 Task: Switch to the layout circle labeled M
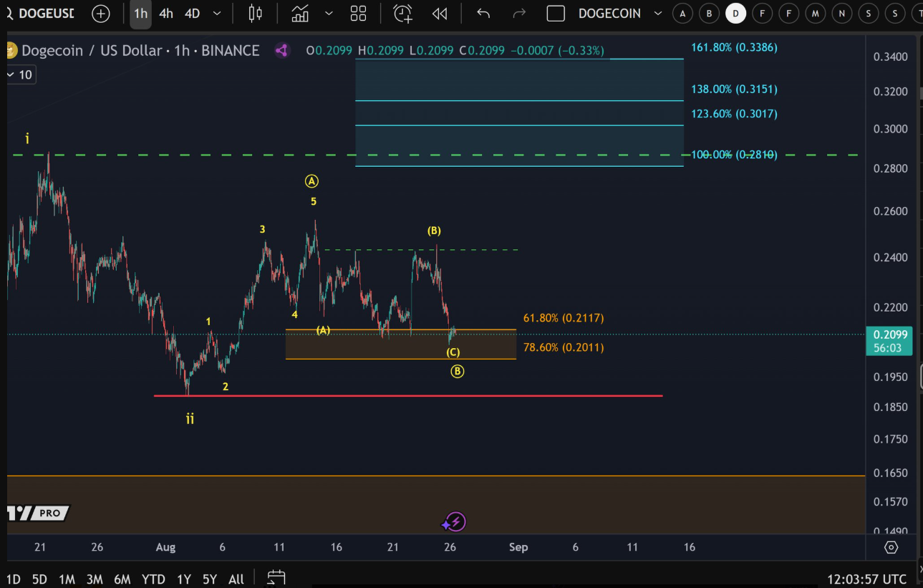click(815, 14)
